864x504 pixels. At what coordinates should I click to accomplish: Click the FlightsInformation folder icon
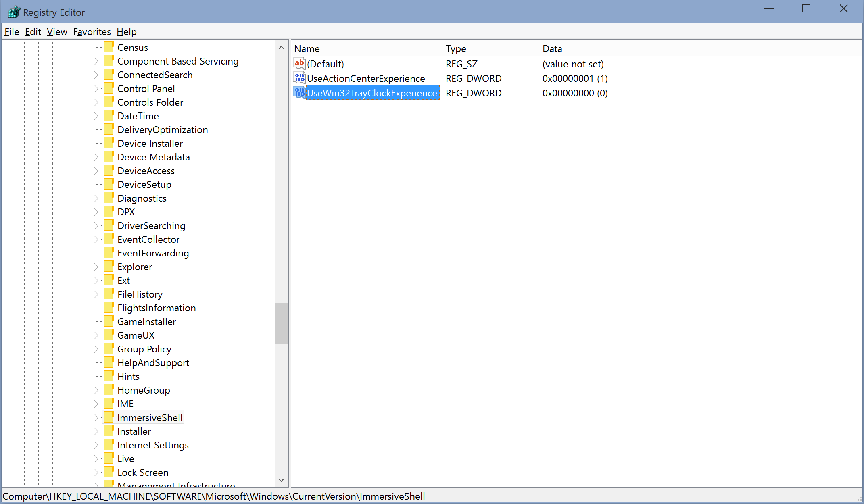[x=109, y=308]
